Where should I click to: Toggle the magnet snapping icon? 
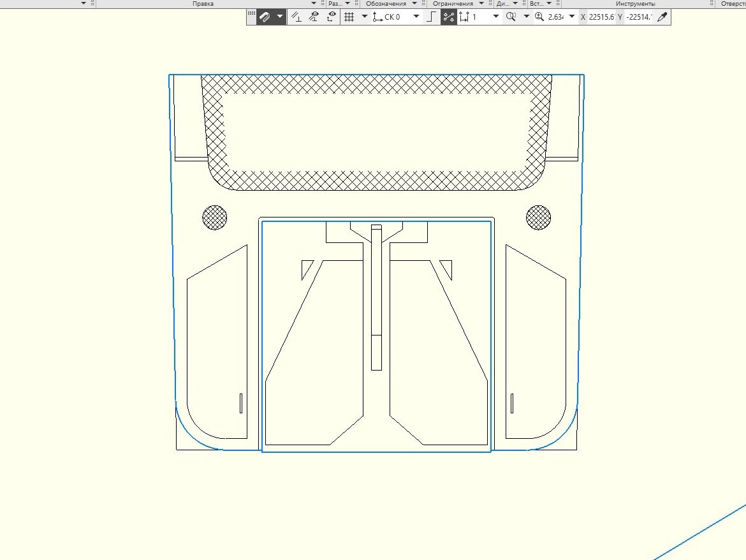tap(266, 17)
